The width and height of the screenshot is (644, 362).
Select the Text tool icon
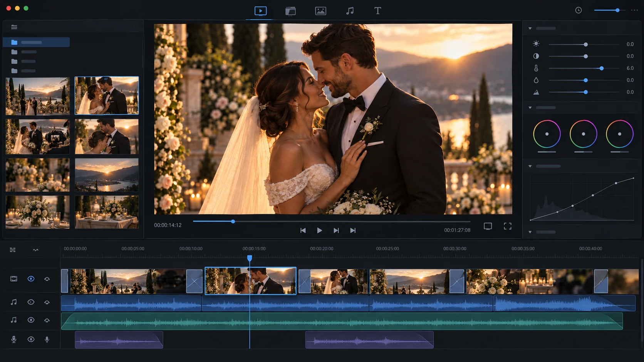click(377, 11)
